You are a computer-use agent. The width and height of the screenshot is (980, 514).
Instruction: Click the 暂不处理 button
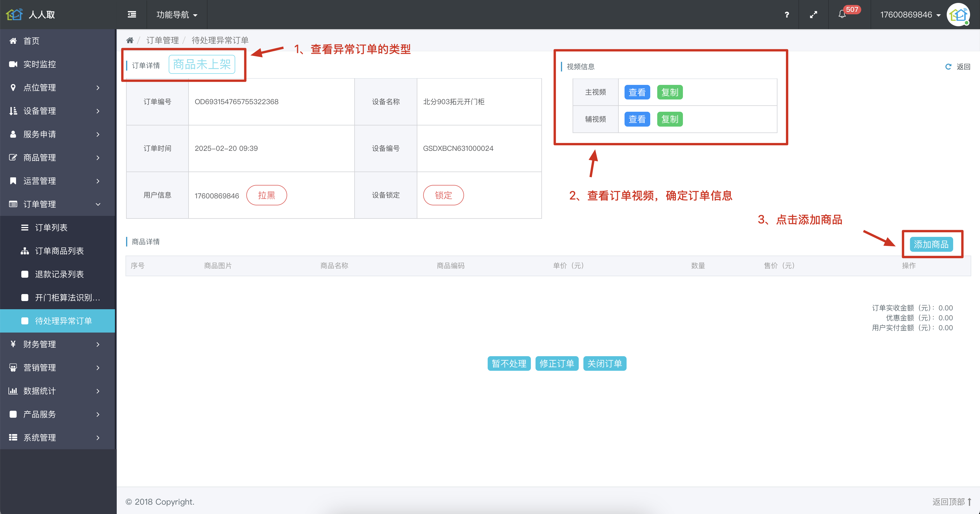click(x=509, y=364)
